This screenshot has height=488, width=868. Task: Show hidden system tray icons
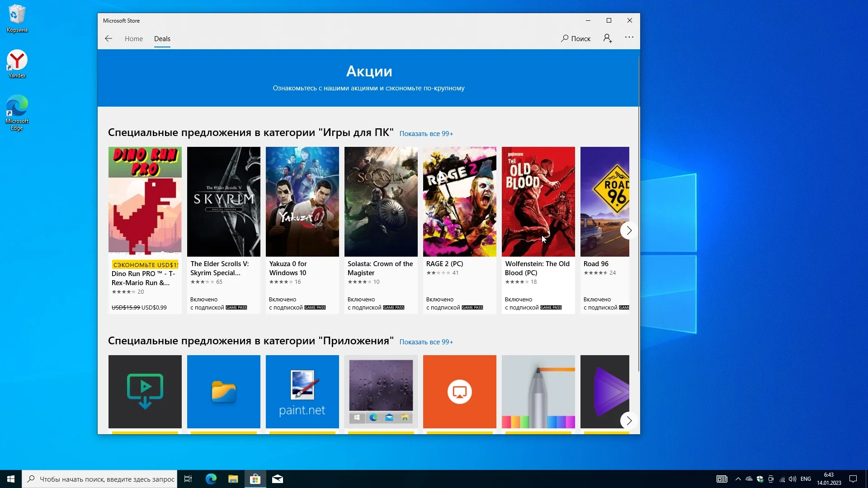(x=738, y=479)
